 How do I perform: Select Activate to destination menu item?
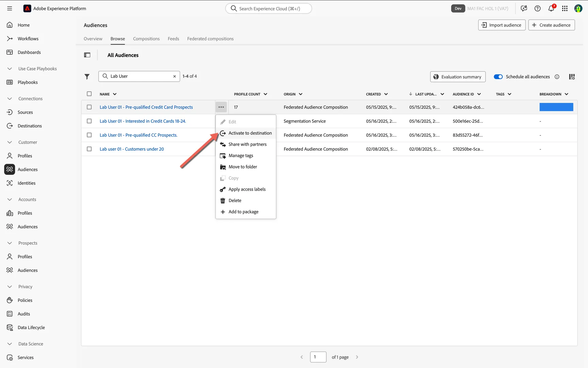pyautogui.click(x=246, y=133)
